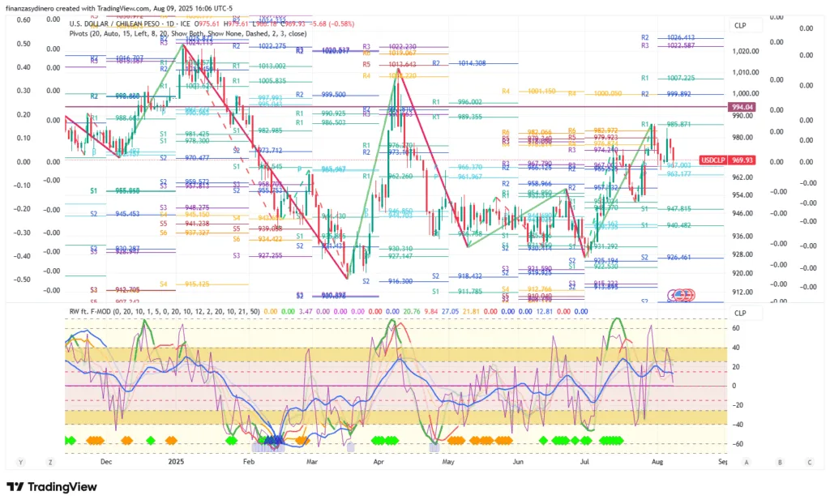Click the 27.05 value in the F-MOD legend

click(x=450, y=312)
